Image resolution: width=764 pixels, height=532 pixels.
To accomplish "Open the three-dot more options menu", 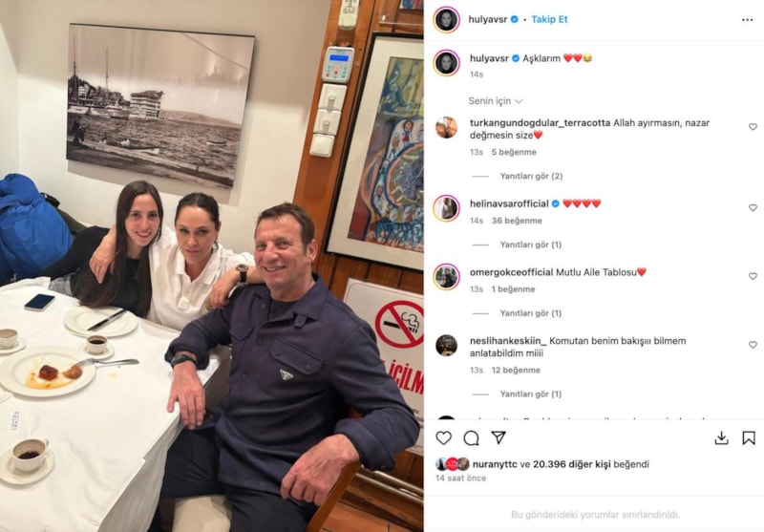I will coord(748,20).
